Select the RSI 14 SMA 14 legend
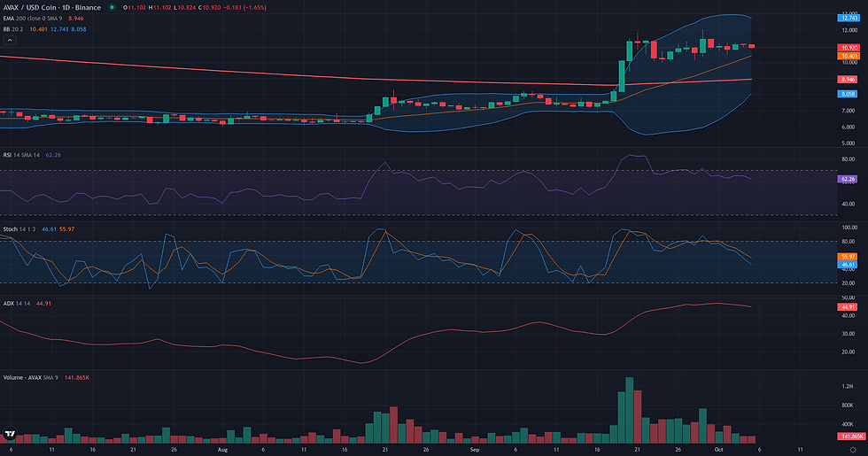 pyautogui.click(x=21, y=155)
